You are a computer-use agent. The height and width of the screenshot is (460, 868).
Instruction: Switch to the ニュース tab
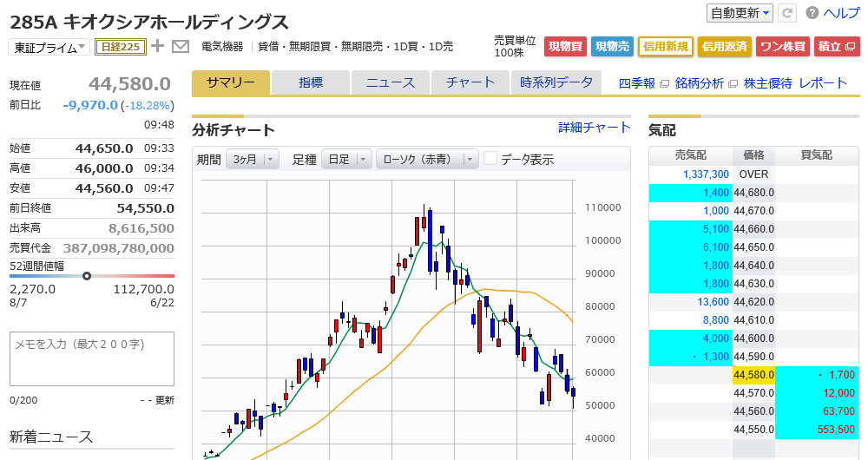click(x=391, y=83)
